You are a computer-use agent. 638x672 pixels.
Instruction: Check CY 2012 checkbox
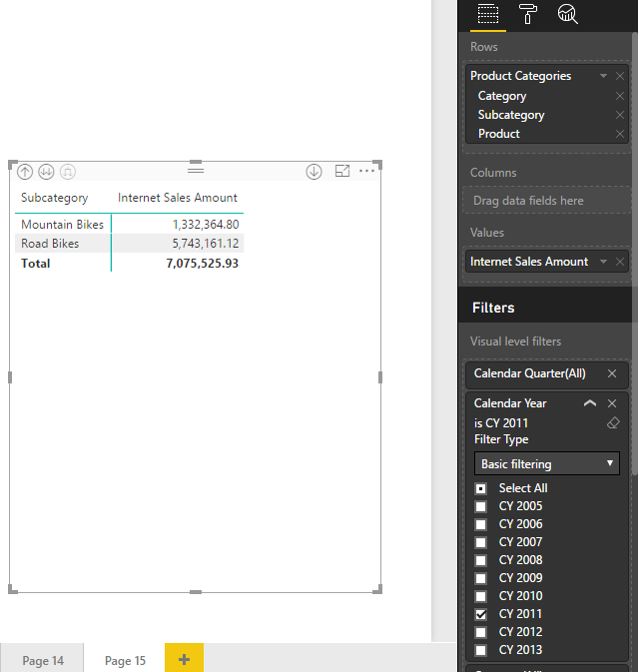tap(481, 633)
